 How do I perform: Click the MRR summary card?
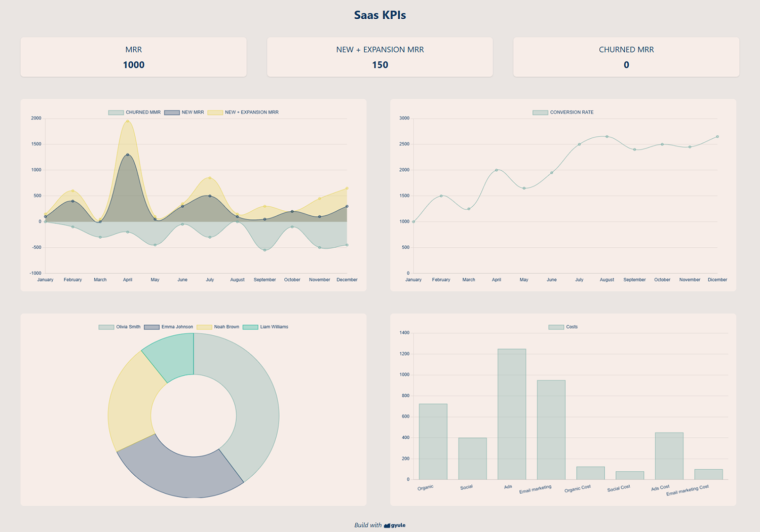tap(133, 57)
